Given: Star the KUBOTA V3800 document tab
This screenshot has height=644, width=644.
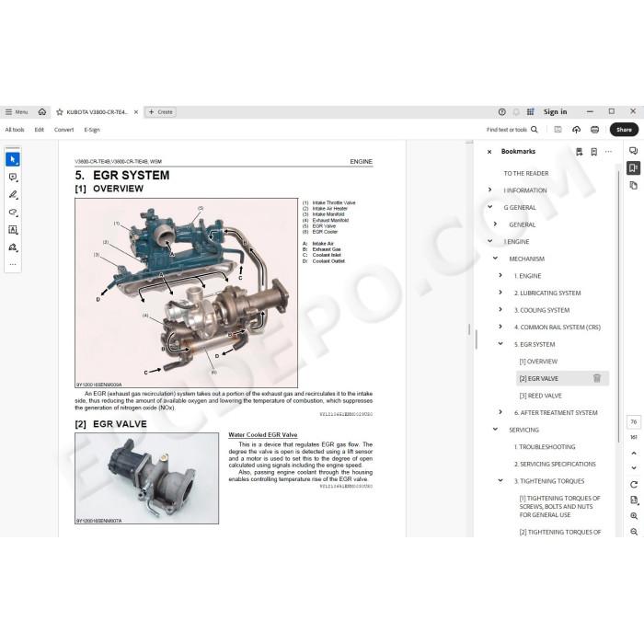Looking at the screenshot, I should (x=60, y=111).
